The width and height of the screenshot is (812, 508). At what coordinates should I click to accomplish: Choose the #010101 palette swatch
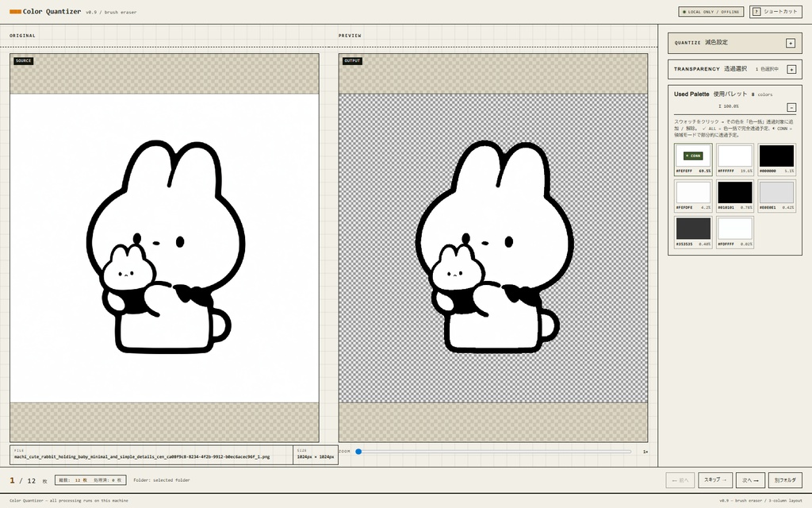click(734, 193)
